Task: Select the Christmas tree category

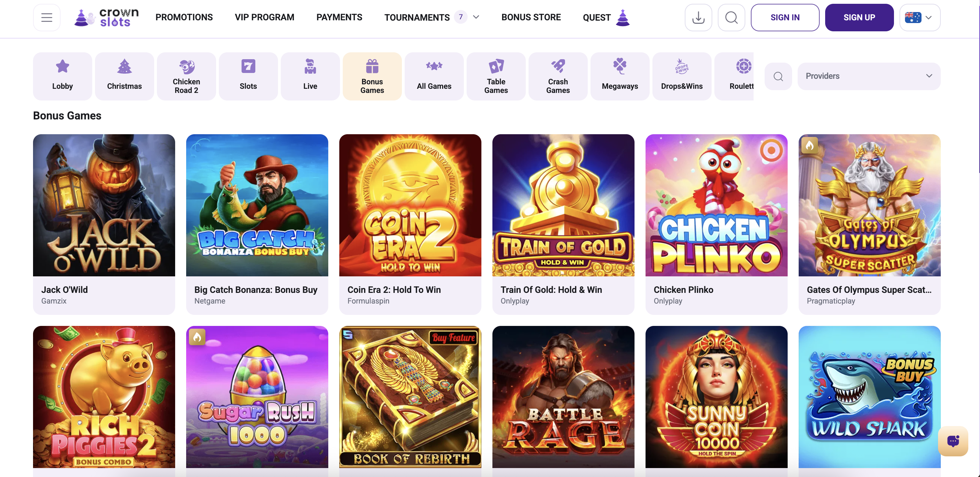Action: [125, 76]
